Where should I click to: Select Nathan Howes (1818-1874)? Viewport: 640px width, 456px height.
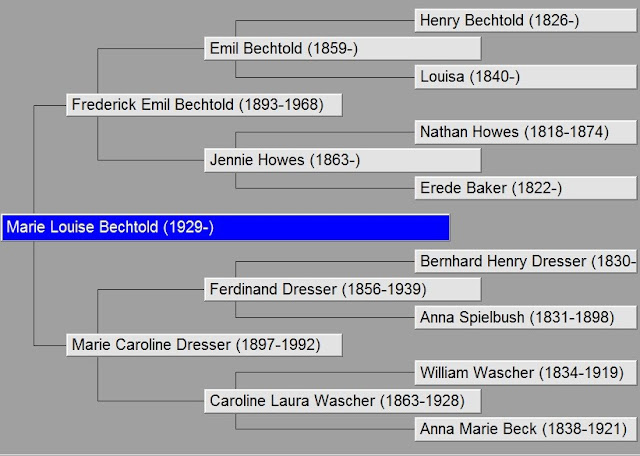click(x=525, y=132)
